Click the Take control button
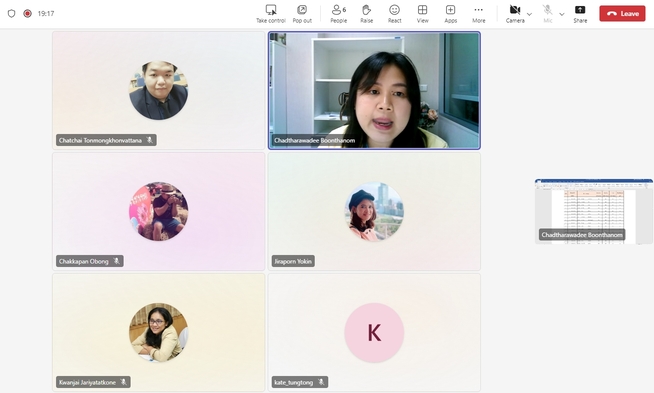 [x=271, y=13]
